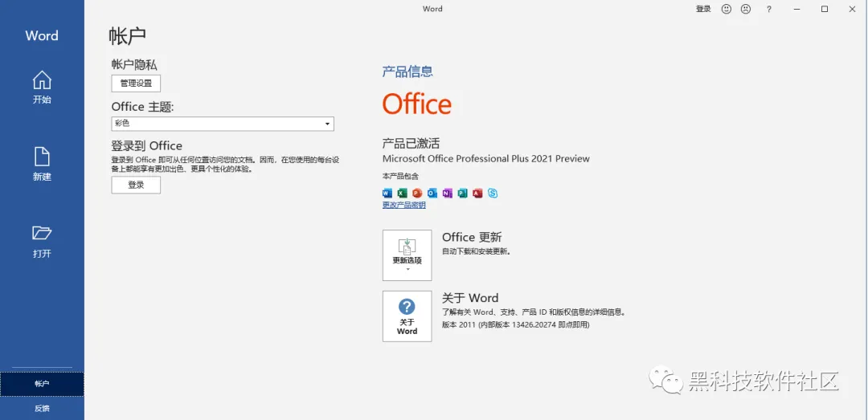Click the 管理设置 button
Viewport: 868px width, 420px height.
[136, 84]
